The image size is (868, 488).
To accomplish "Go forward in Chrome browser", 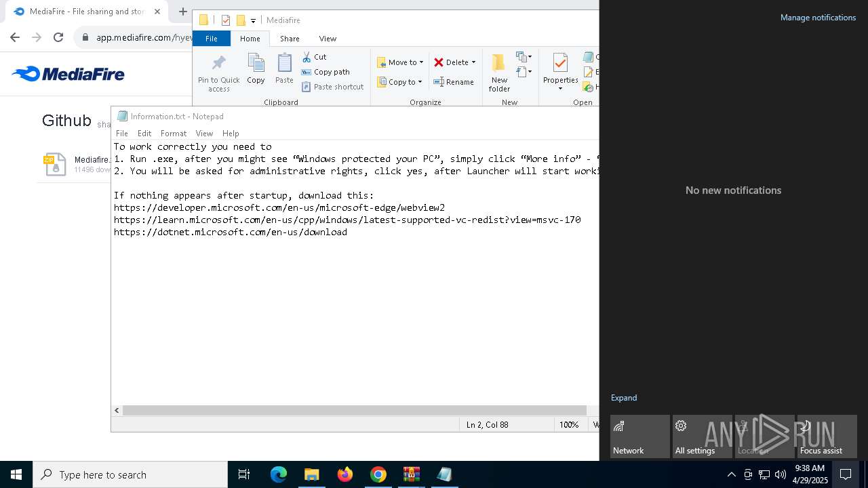I will pos(37,37).
